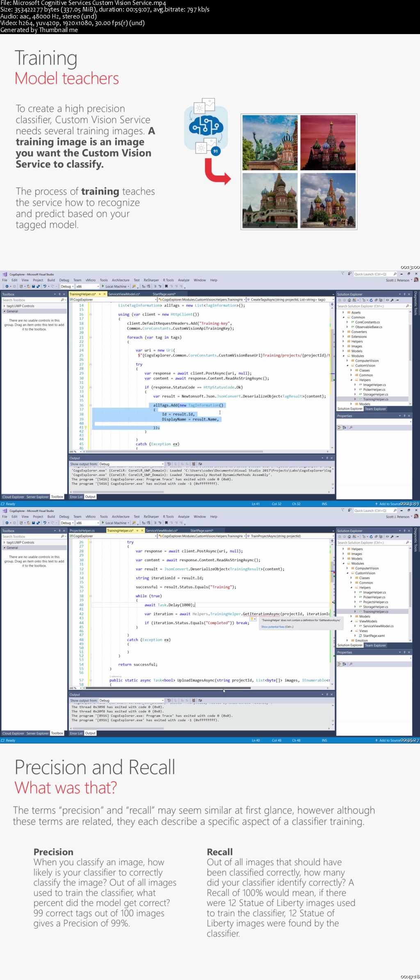Click View Code icon in upper frame's Solution Explorer

387,300
